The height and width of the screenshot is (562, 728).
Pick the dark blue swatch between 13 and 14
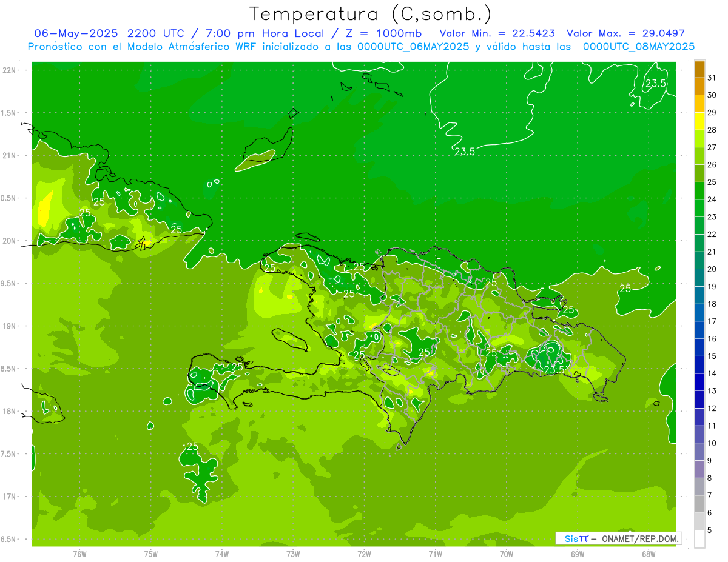point(699,382)
